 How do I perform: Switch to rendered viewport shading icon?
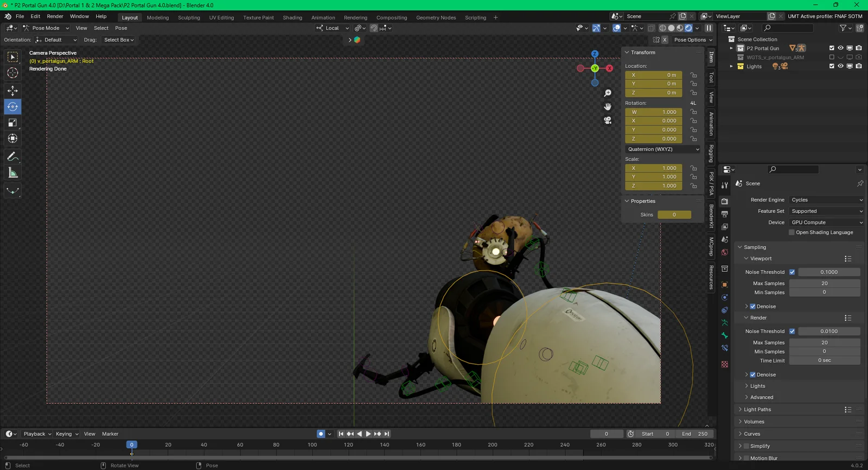(x=689, y=28)
